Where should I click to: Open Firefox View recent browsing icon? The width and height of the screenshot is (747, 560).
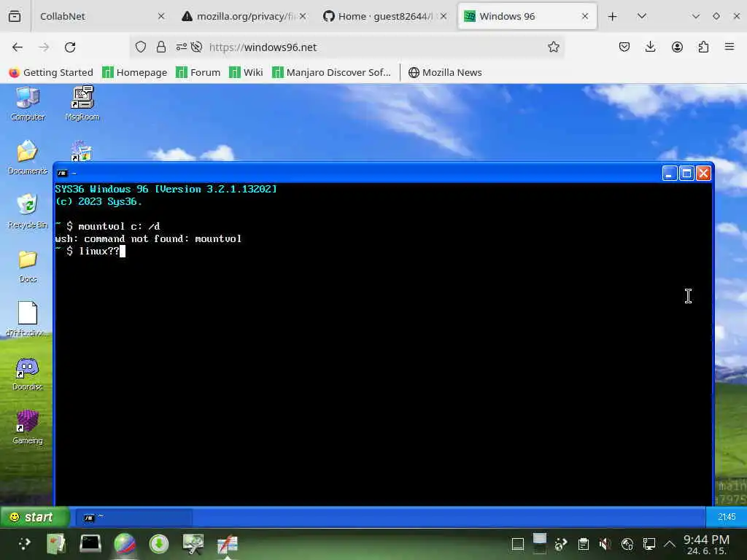tap(15, 16)
